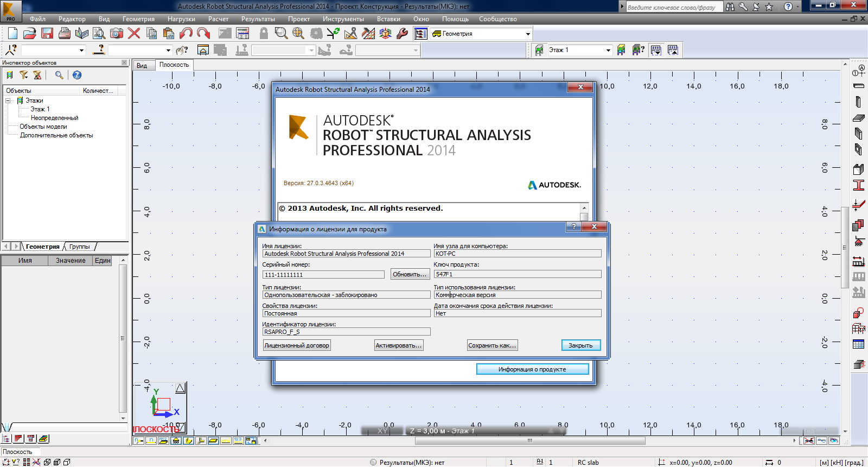Save project with floppy disk icon

[47, 33]
